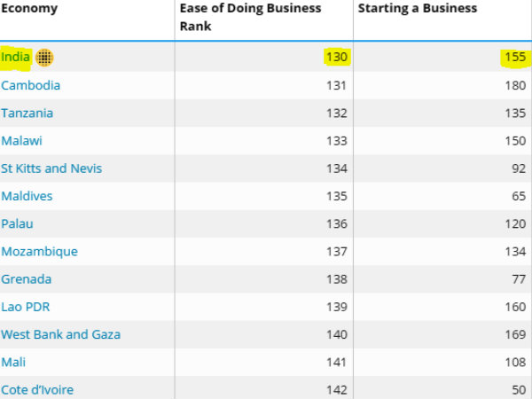Click the Maldives link

27,196
